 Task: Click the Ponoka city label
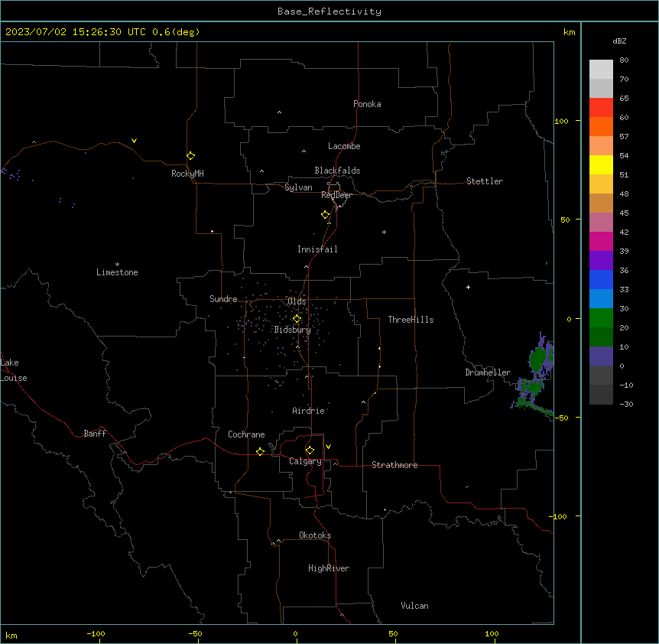coord(367,104)
